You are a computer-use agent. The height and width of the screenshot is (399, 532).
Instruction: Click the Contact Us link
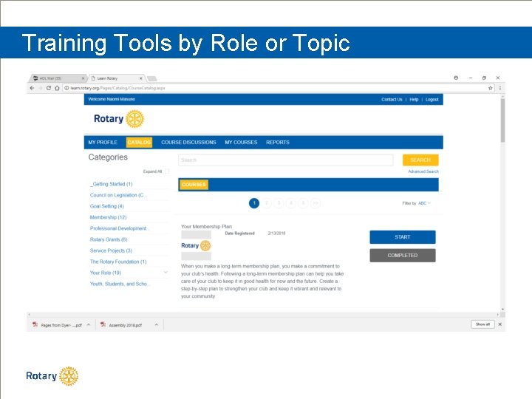[392, 100]
